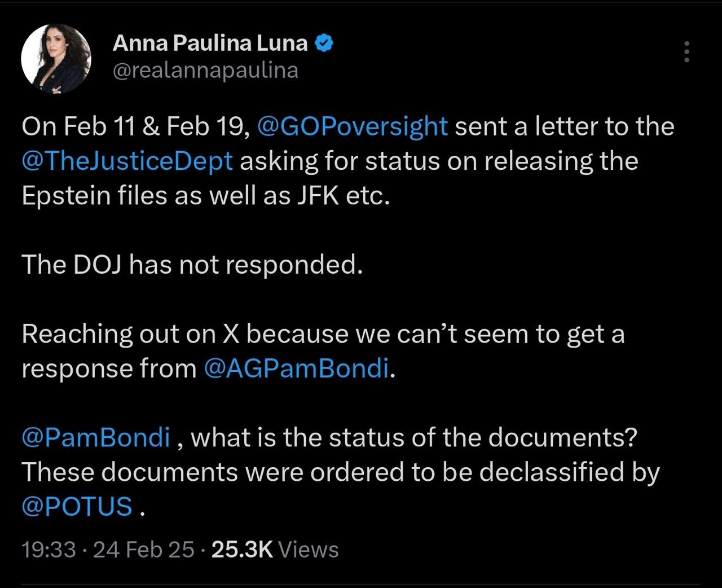Image resolution: width=722 pixels, height=588 pixels.
Task: Open Anna Paulina Luna's profile picture
Action: 56,59
